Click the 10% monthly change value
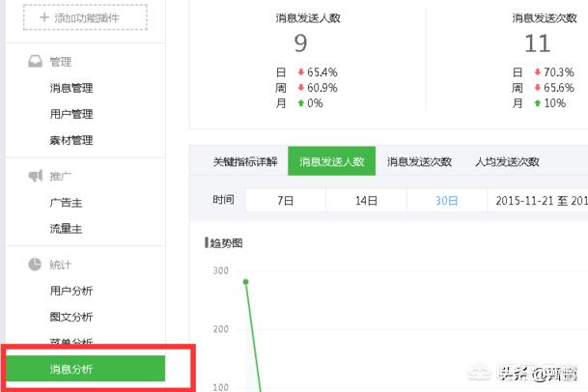588x392 pixels. coord(554,103)
